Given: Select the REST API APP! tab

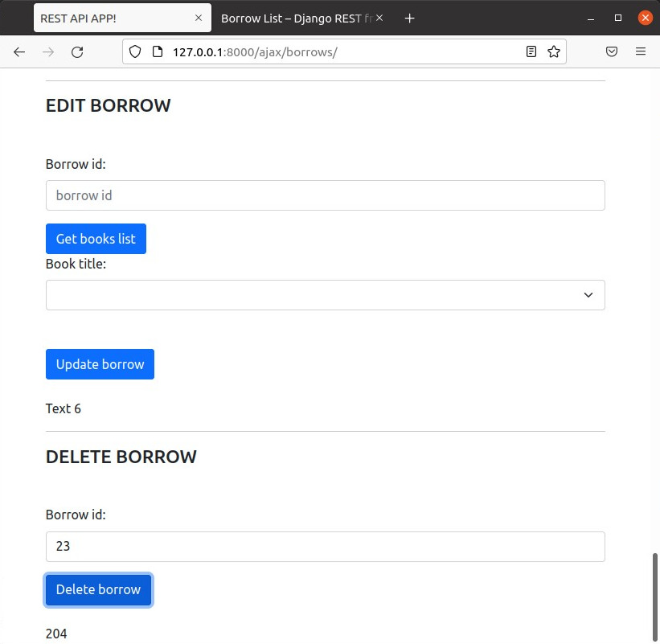Looking at the screenshot, I should (x=113, y=18).
